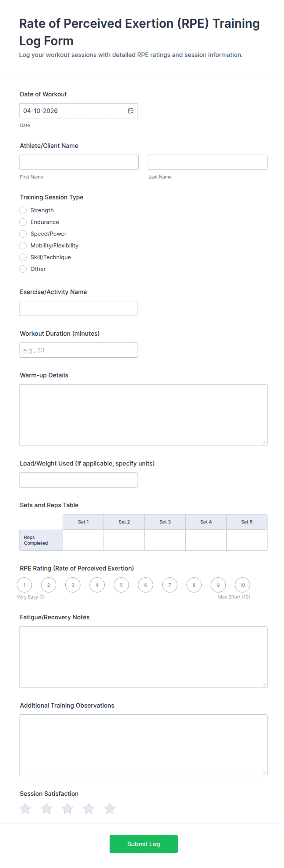284x868 pixels.
Task: Choose RPE rating 10 max effort
Action: click(242, 585)
